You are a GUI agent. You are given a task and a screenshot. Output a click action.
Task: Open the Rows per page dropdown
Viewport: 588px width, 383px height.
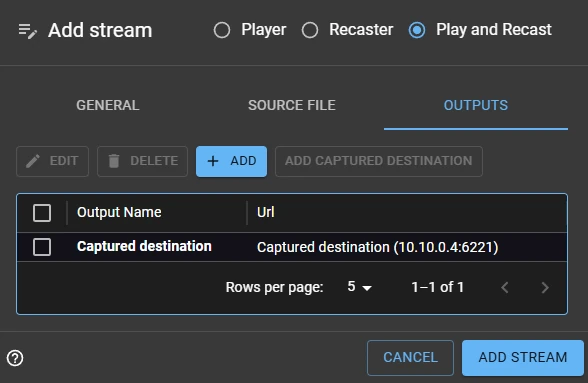[359, 287]
